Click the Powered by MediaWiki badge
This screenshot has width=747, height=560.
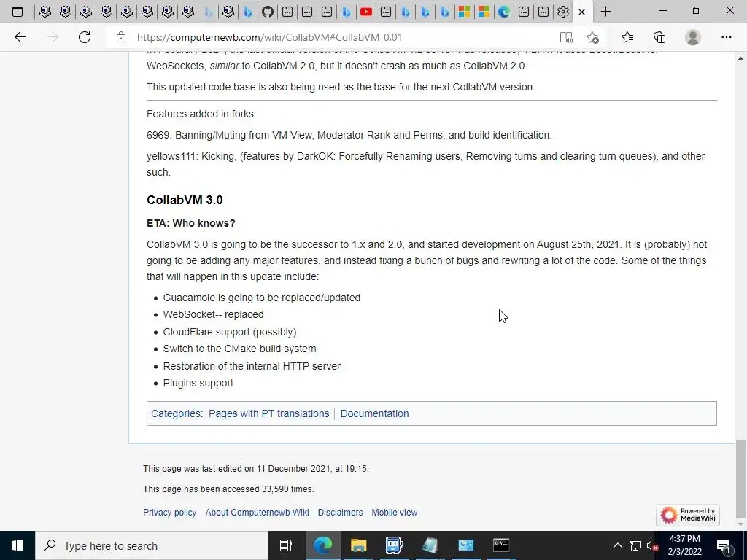[688, 515]
